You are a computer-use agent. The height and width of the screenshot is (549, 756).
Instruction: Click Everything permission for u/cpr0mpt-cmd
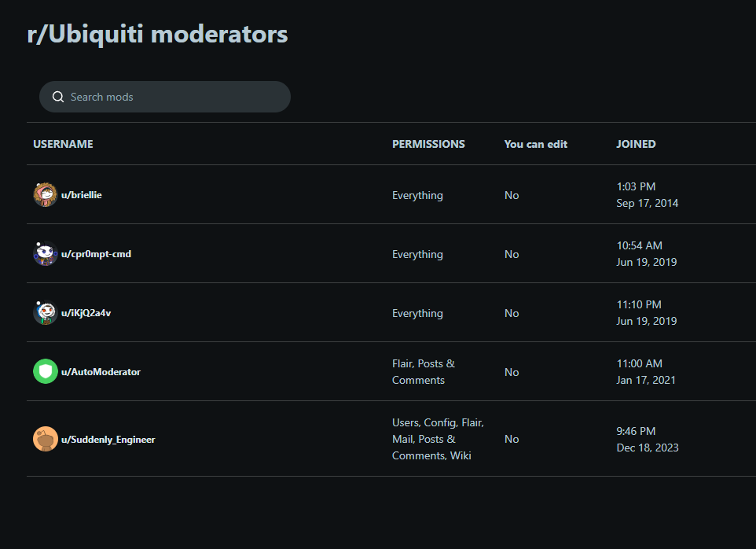(x=417, y=254)
